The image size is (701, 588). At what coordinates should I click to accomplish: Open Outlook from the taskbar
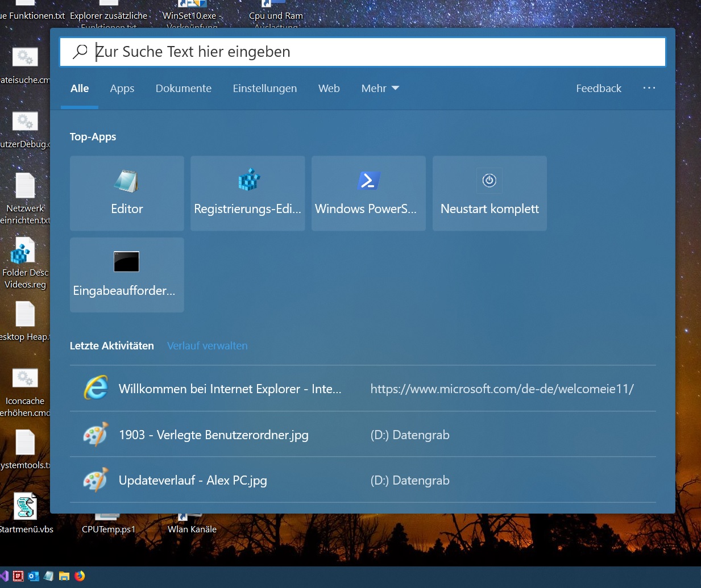[x=34, y=576]
